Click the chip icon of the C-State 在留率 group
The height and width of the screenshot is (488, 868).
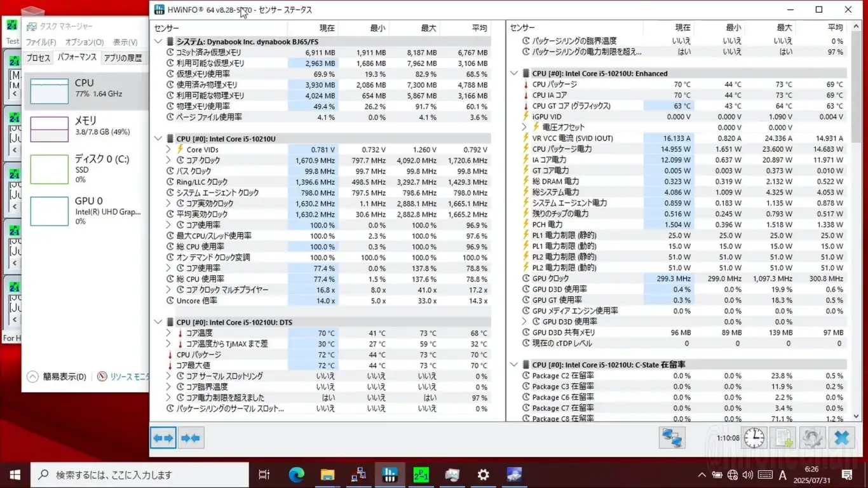(x=526, y=365)
